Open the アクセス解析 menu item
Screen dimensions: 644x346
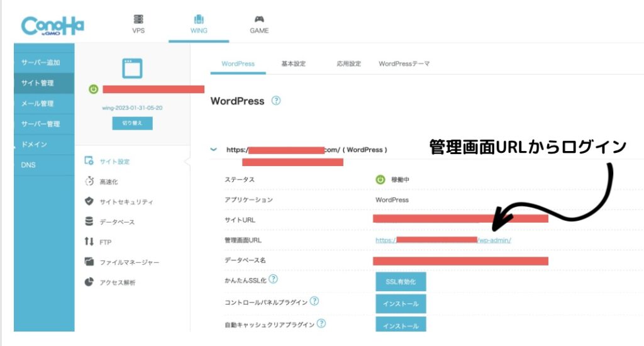click(x=118, y=282)
